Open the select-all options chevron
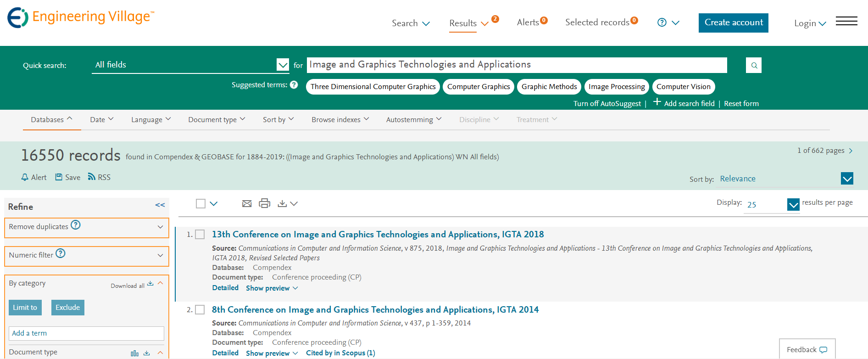868x359 pixels. coord(214,203)
